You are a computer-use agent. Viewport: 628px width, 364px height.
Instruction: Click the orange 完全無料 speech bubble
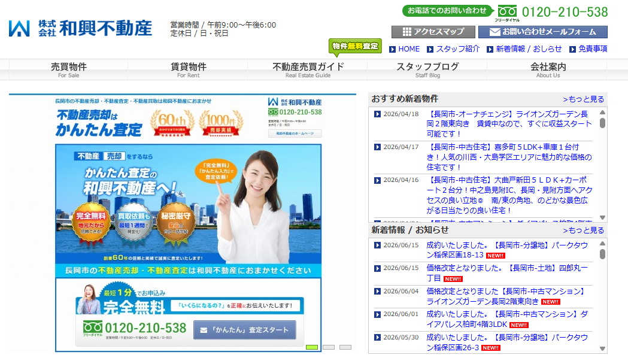pyautogui.click(x=217, y=171)
